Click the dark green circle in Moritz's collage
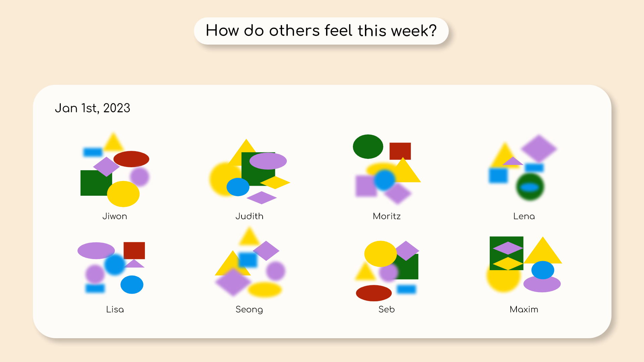This screenshot has width=644, height=362. (x=368, y=146)
